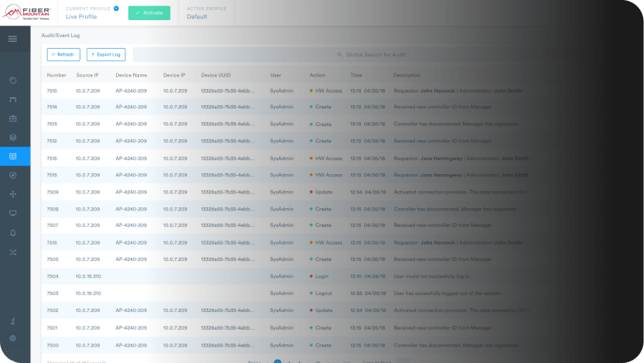Sort by the Device IP column header
Screen dimensions: 644x363
174,75
